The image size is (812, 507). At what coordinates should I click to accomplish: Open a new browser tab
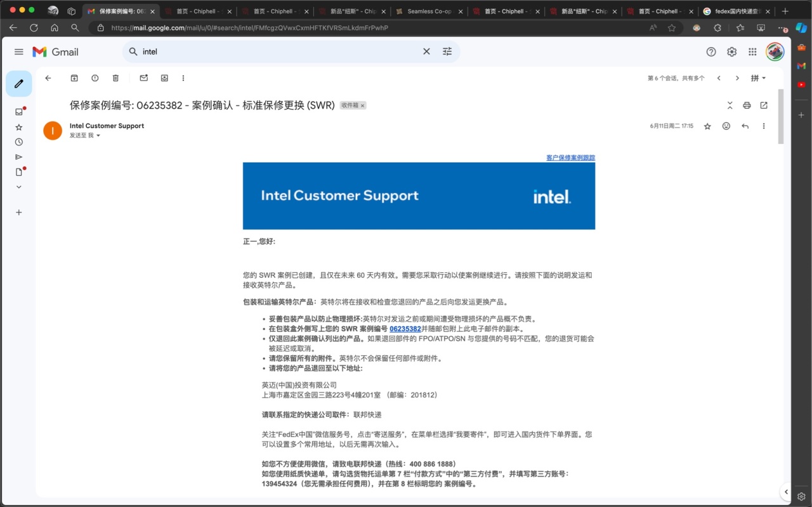[x=785, y=11]
